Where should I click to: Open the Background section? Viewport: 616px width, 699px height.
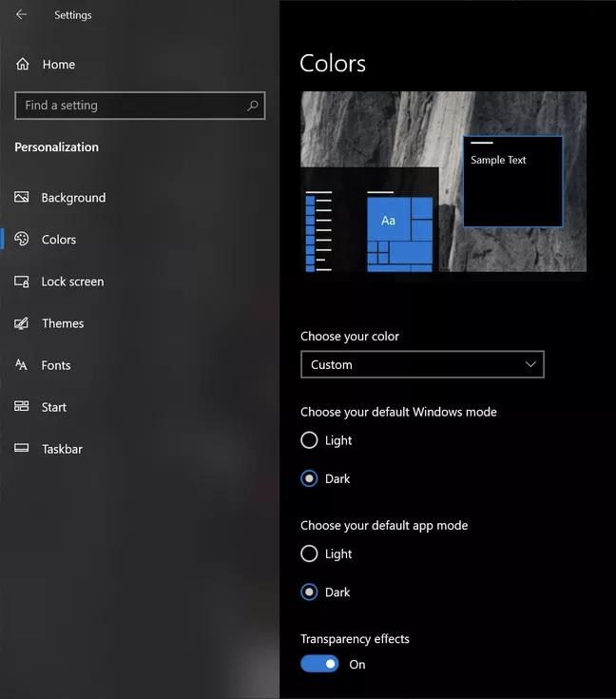click(73, 198)
